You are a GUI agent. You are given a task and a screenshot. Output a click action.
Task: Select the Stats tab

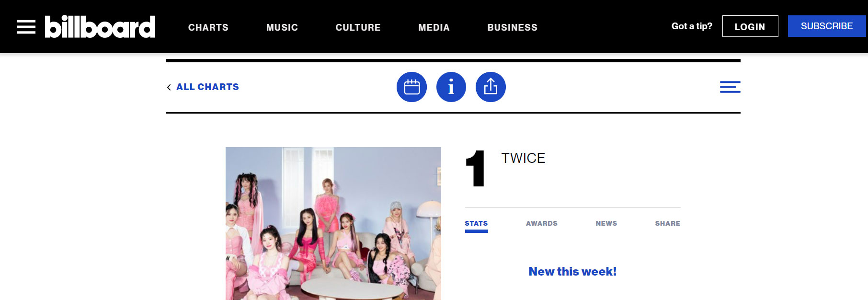click(476, 223)
